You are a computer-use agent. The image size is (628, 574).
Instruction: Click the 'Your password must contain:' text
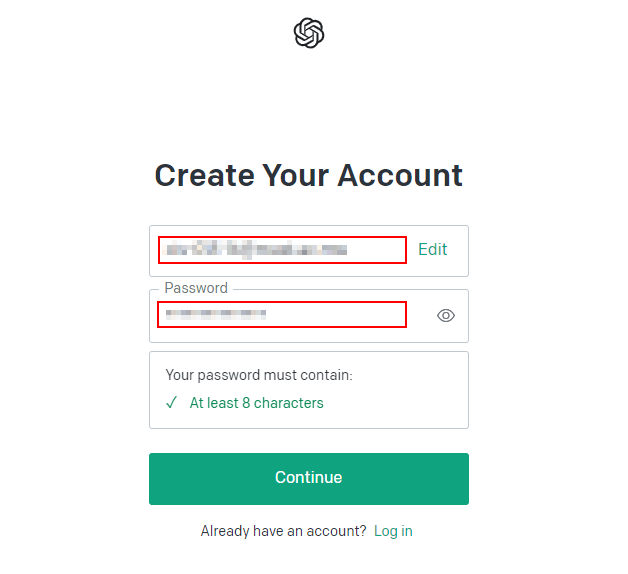point(259,375)
